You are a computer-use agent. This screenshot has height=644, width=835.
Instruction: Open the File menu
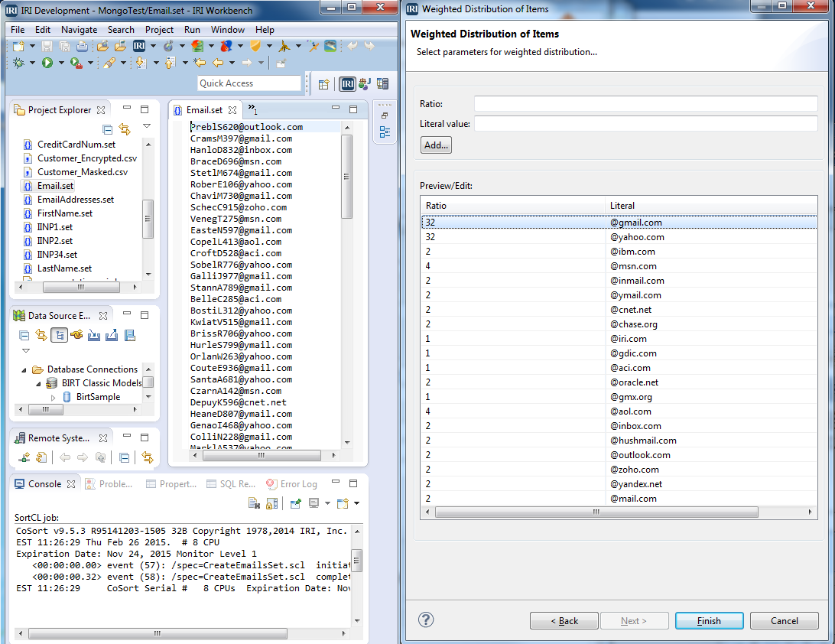click(18, 30)
